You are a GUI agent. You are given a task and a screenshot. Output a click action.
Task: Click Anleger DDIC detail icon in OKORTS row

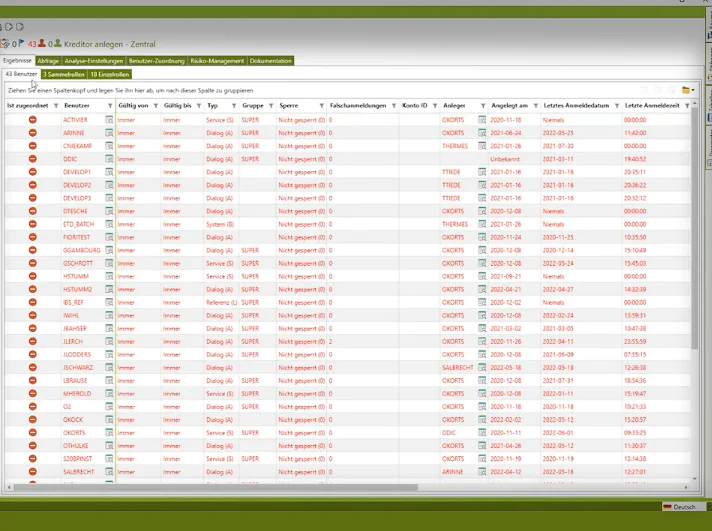pyautogui.click(x=482, y=432)
